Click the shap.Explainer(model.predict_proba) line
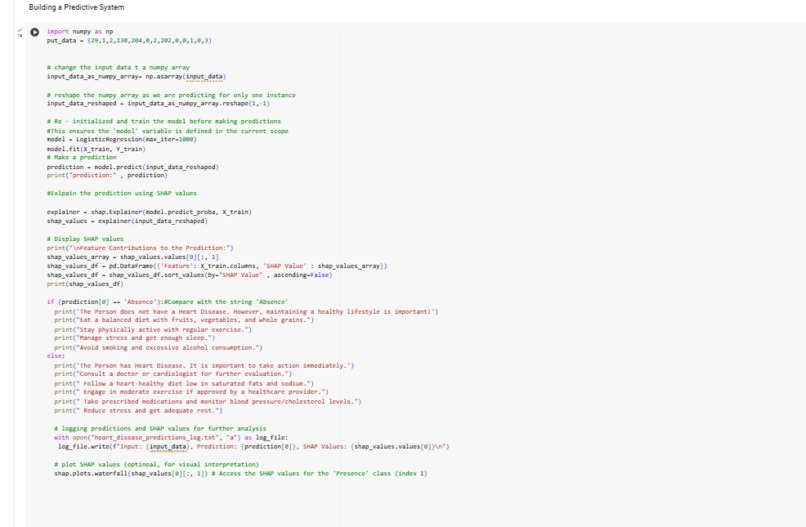The height and width of the screenshot is (527, 806). point(149,211)
